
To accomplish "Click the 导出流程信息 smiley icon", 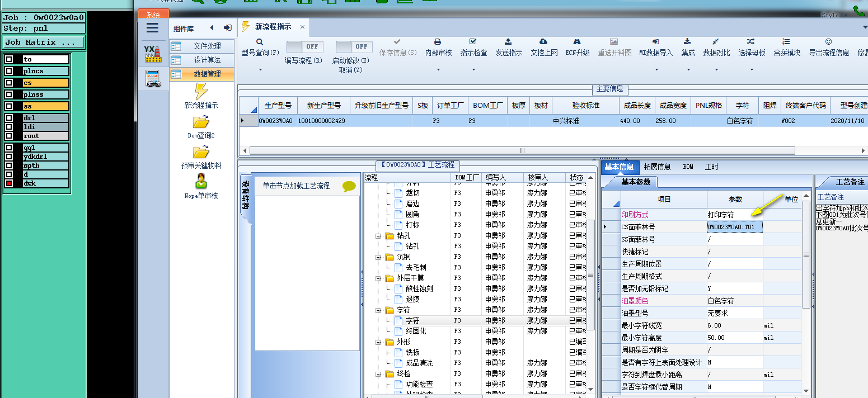I will click(x=829, y=42).
